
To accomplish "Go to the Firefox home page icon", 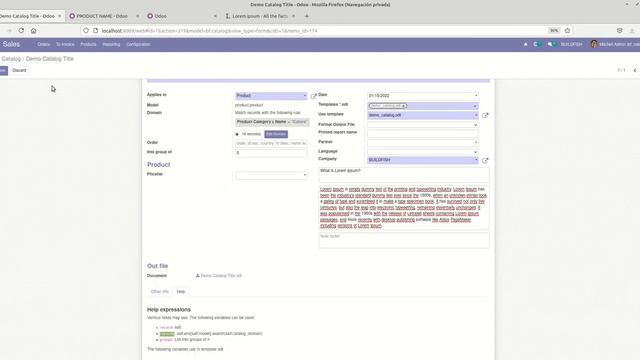I will (x=33, y=31).
